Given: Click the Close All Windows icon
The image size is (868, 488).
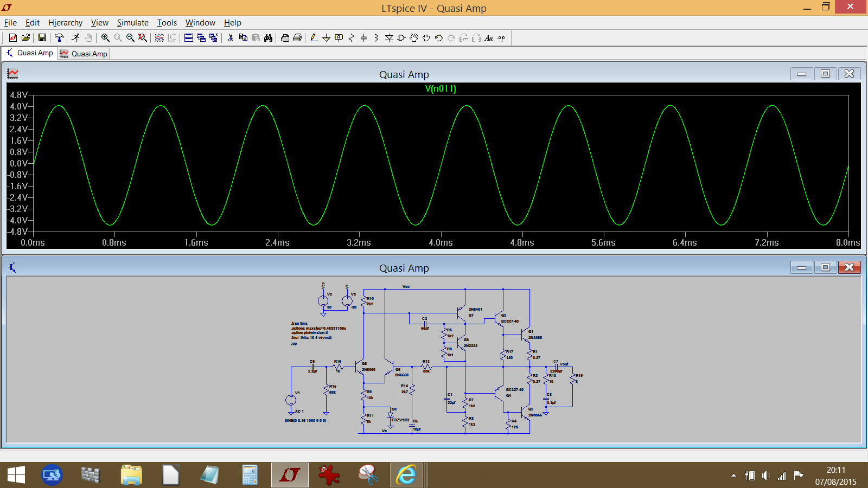Looking at the screenshot, I should pyautogui.click(x=214, y=37).
